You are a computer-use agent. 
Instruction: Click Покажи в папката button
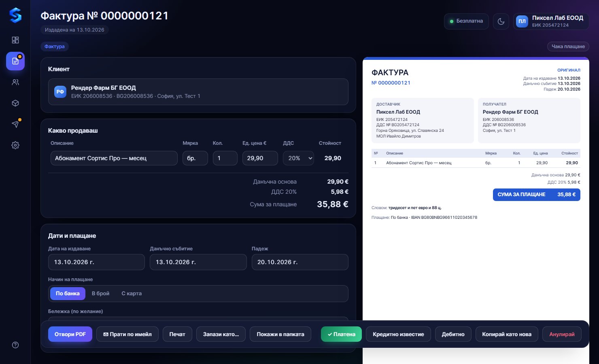[x=280, y=334]
